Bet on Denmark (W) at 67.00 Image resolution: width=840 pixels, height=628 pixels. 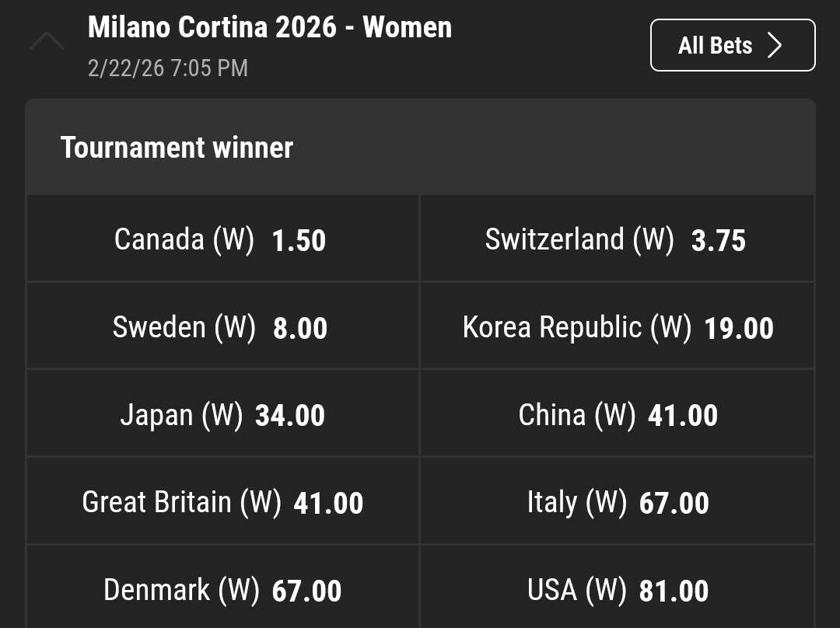(x=222, y=590)
